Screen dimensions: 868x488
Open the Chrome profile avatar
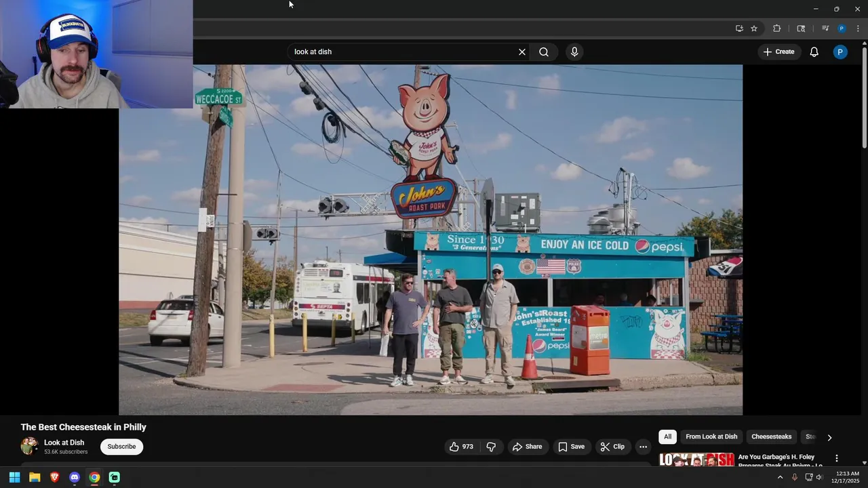[842, 28]
